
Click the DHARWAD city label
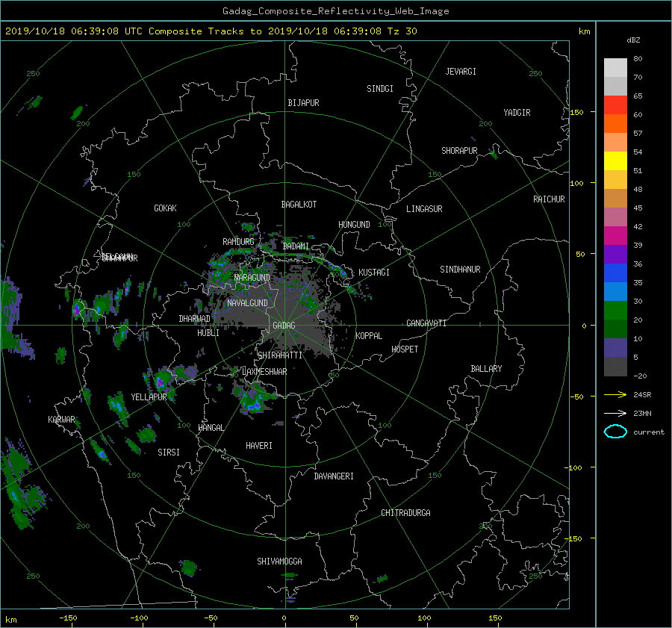pyautogui.click(x=194, y=319)
